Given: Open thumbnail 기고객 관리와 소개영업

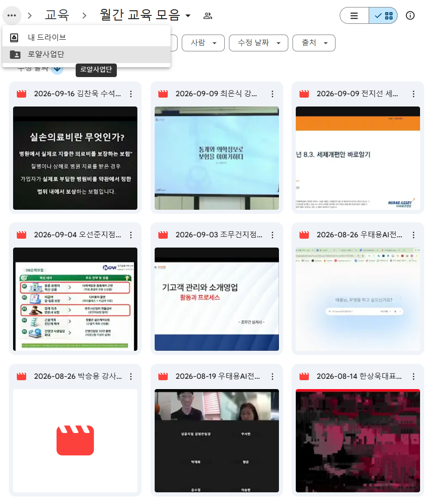Looking at the screenshot, I should click(217, 299).
